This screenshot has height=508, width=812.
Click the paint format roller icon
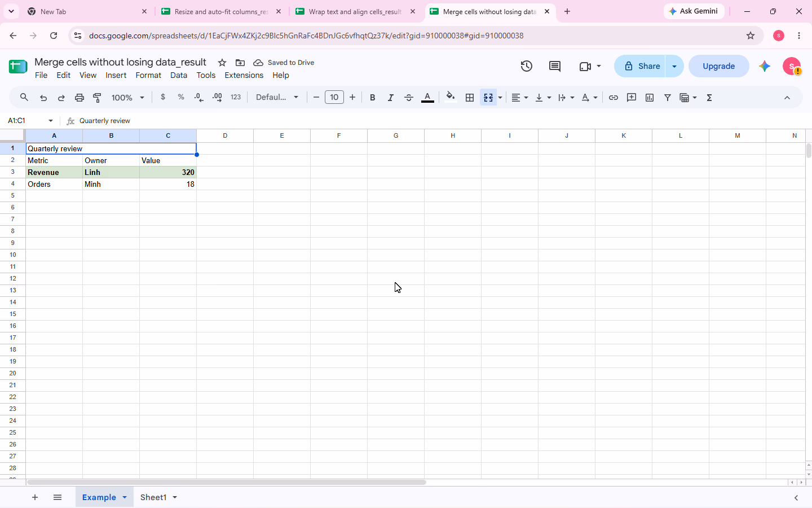tap(98, 98)
